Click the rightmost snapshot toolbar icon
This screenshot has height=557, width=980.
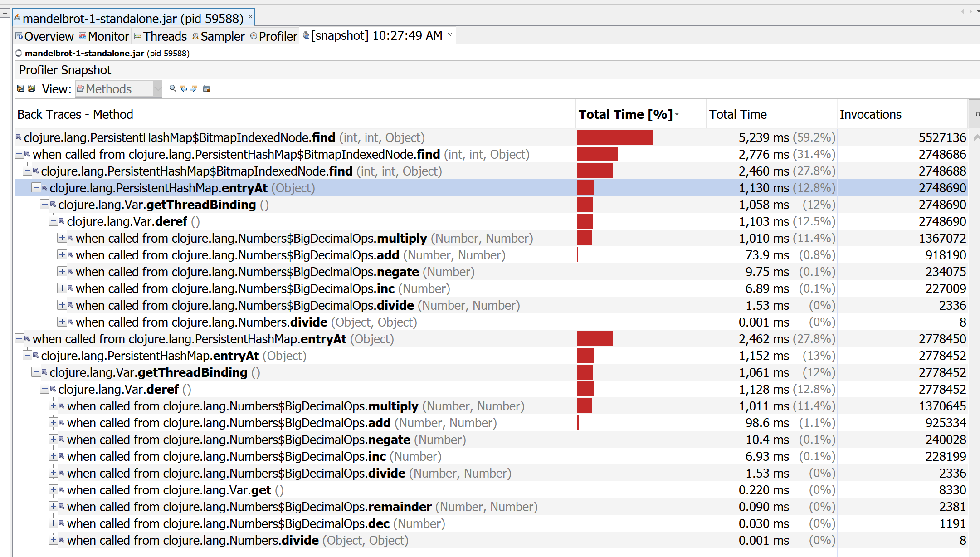[x=207, y=88]
